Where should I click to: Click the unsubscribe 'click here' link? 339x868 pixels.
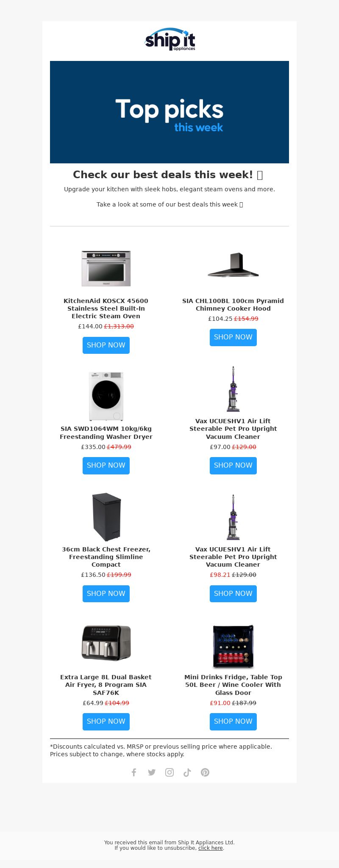[x=210, y=848]
